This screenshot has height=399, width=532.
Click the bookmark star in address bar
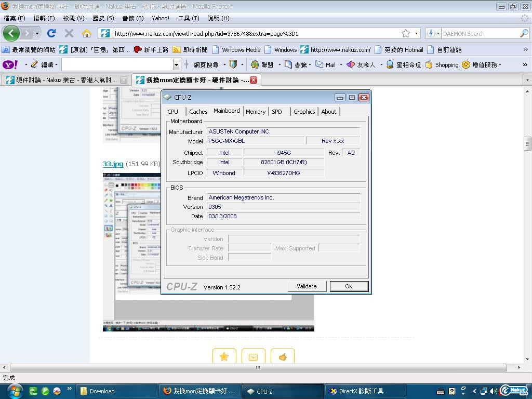(x=405, y=33)
